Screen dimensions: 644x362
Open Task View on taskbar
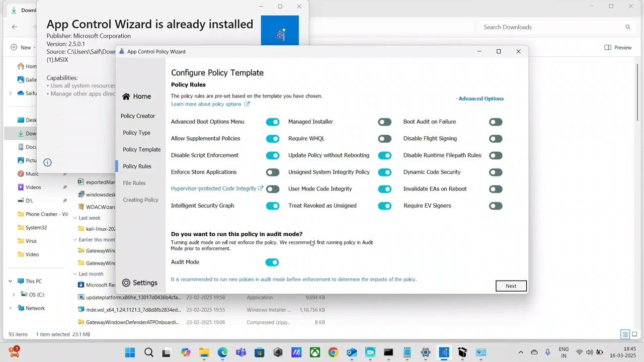(x=166, y=352)
